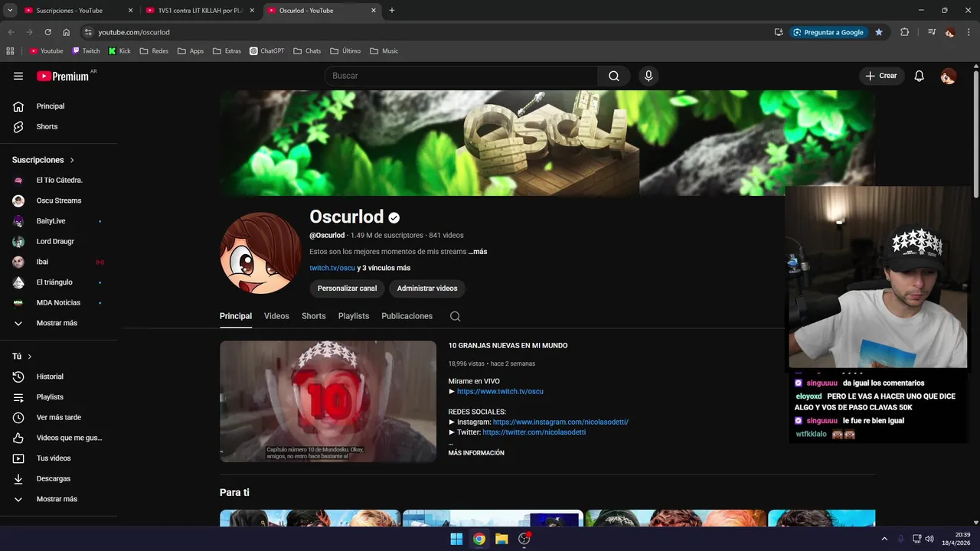Open Ver más tarde list

(59, 418)
